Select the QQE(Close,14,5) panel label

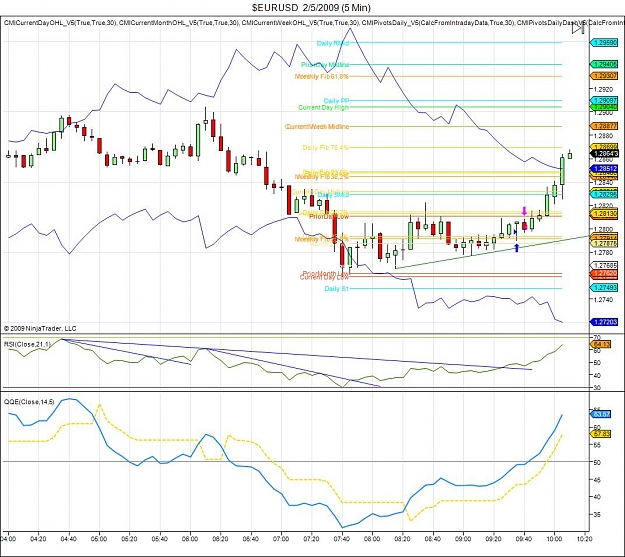click(x=29, y=402)
